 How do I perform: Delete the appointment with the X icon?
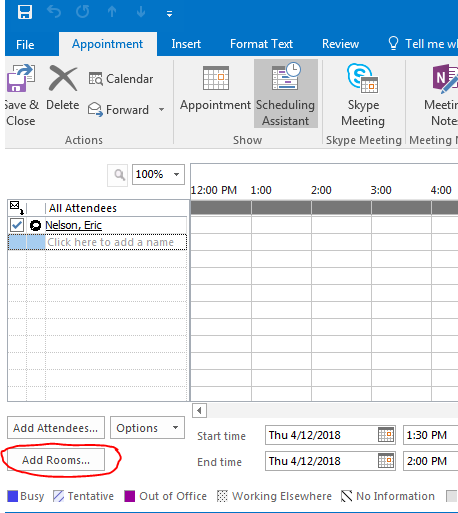click(x=63, y=78)
